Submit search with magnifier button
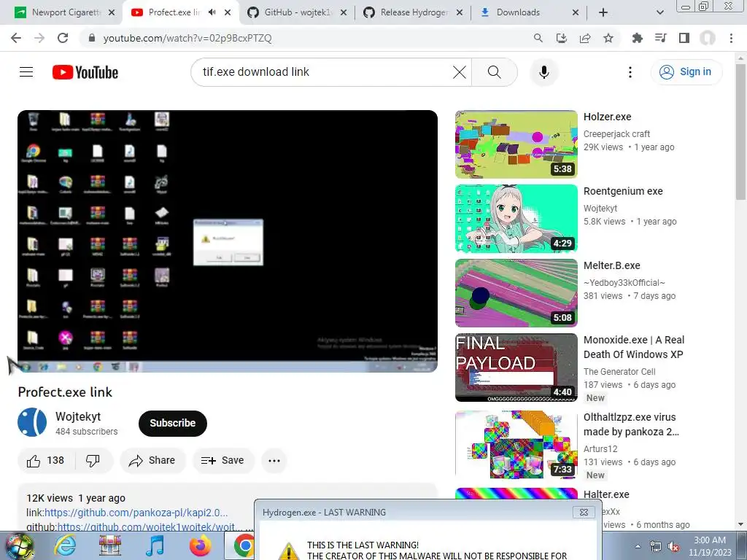This screenshot has height=560, width=747. (495, 72)
